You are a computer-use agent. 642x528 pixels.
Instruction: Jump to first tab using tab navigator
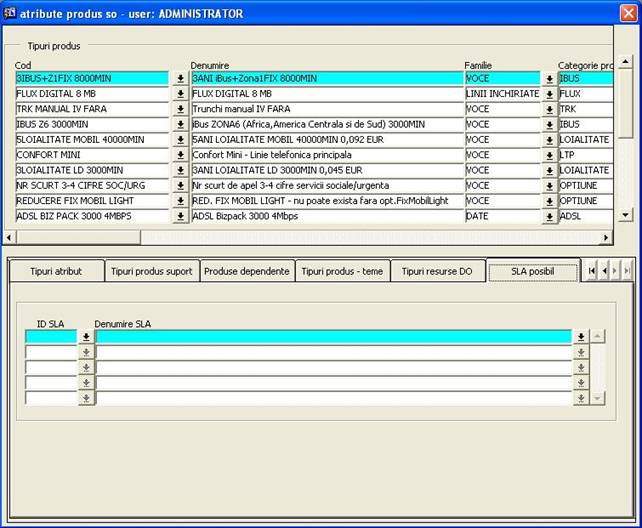click(592, 271)
